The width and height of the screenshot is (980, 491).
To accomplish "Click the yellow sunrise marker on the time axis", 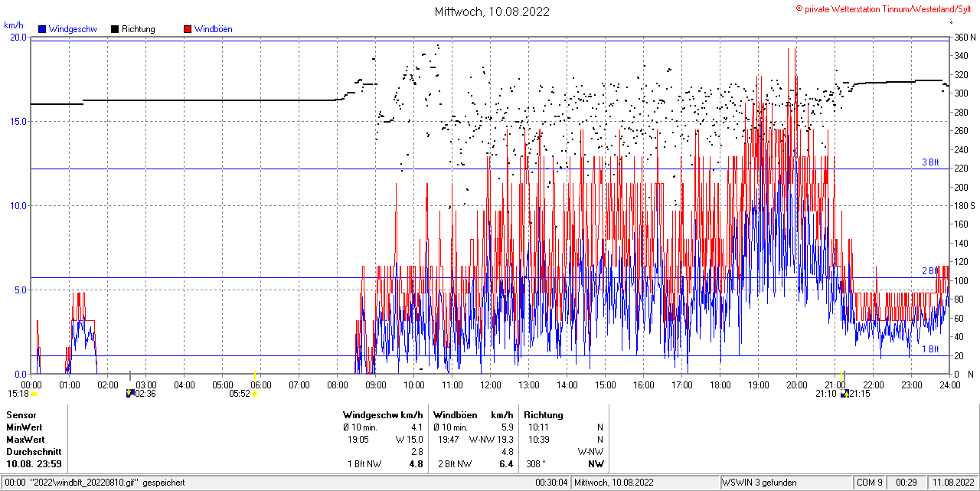I will (x=255, y=375).
